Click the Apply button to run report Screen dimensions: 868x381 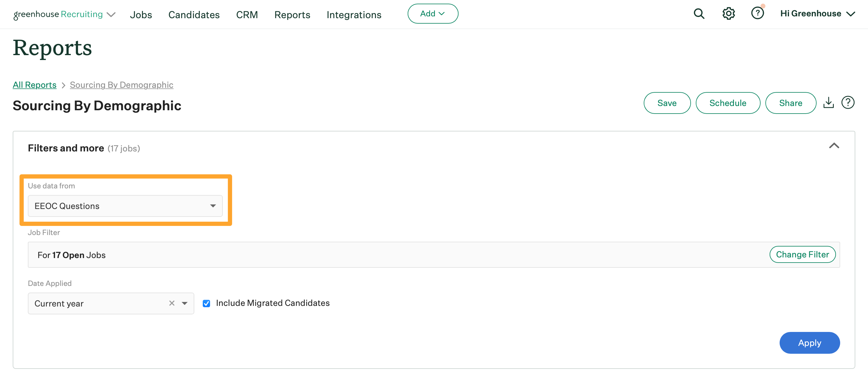click(809, 342)
